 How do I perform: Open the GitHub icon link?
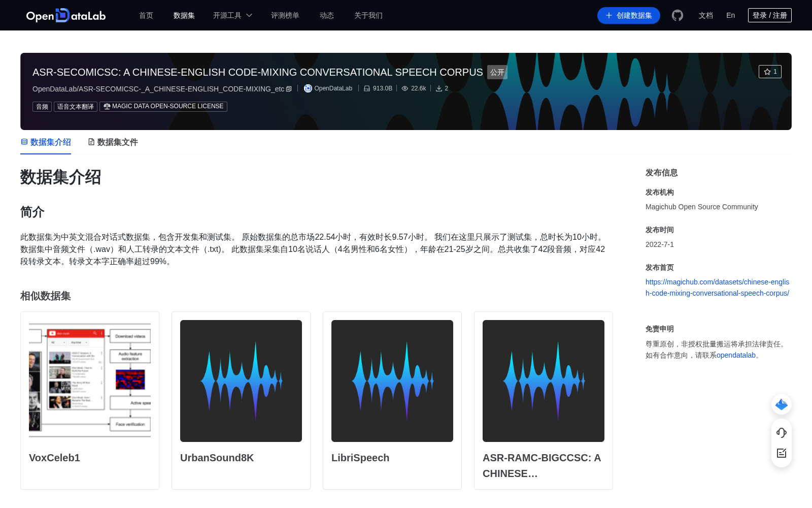coord(678,15)
